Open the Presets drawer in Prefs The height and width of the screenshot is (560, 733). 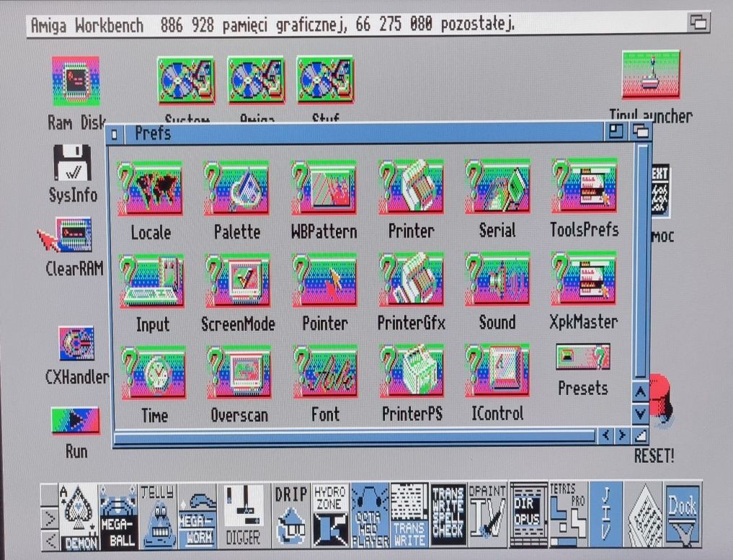583,357
